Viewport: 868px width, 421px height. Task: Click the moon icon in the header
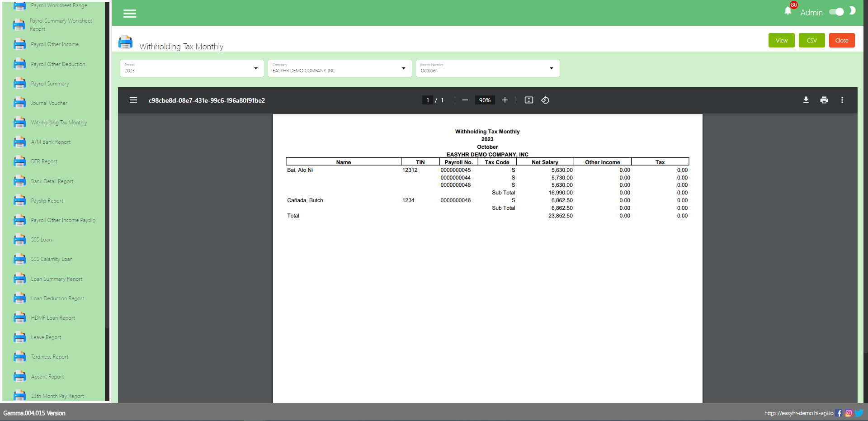coord(852,10)
